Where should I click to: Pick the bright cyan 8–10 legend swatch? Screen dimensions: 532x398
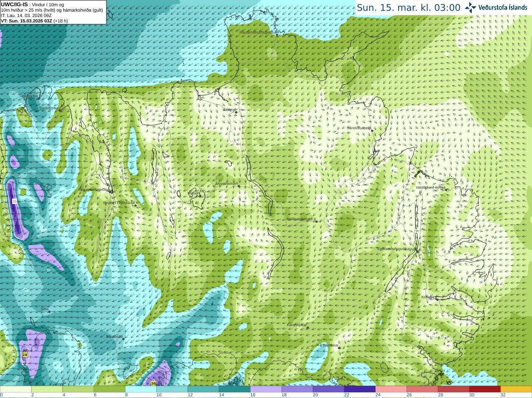[141, 389]
